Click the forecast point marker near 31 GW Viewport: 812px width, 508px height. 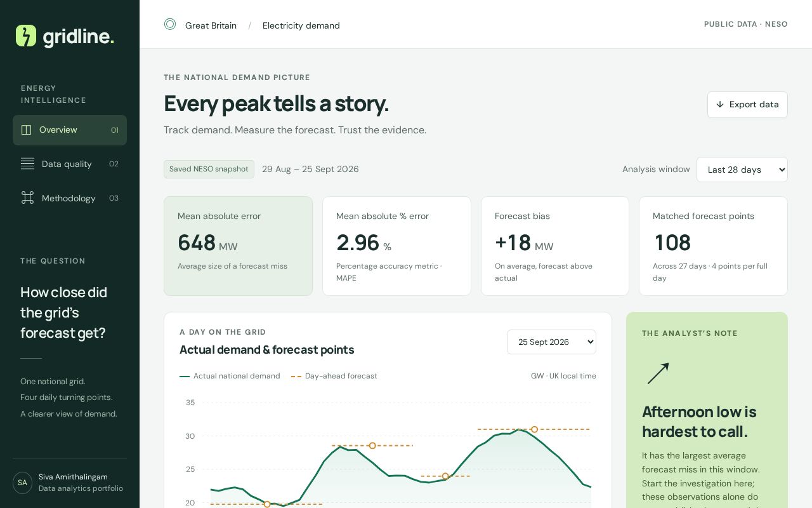(534, 429)
